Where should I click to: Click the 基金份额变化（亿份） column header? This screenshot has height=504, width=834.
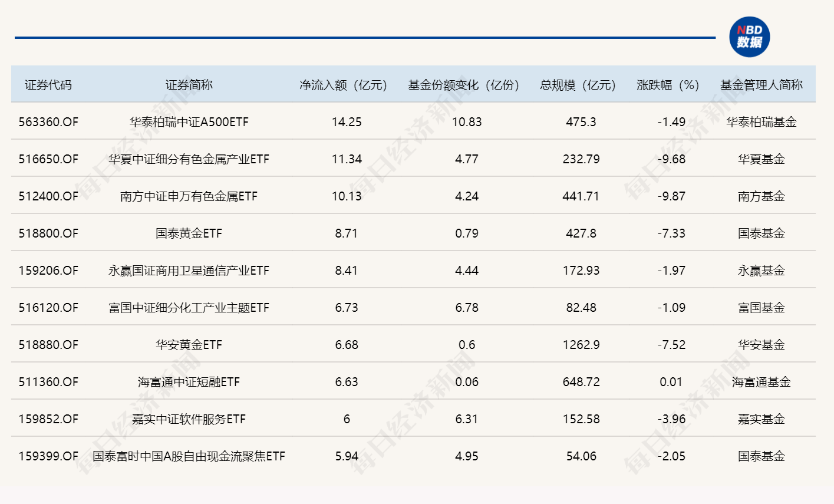[466, 85]
